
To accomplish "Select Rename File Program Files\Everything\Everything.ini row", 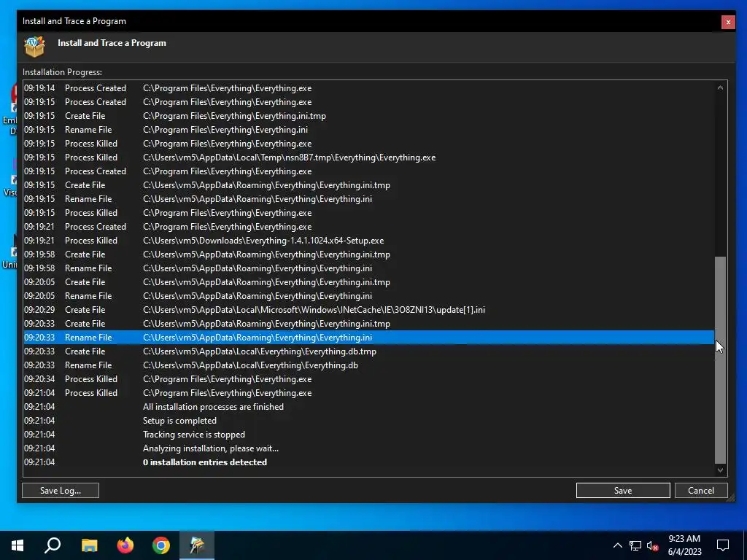I will [368, 130].
